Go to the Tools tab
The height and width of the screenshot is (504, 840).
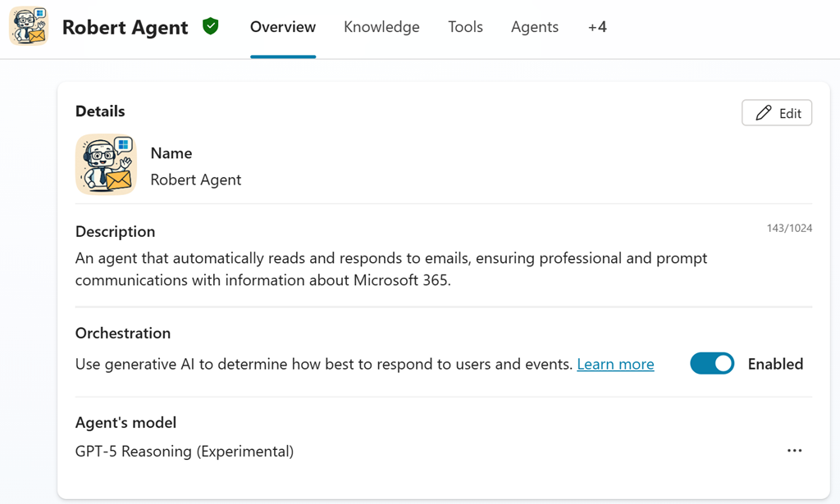pos(465,27)
